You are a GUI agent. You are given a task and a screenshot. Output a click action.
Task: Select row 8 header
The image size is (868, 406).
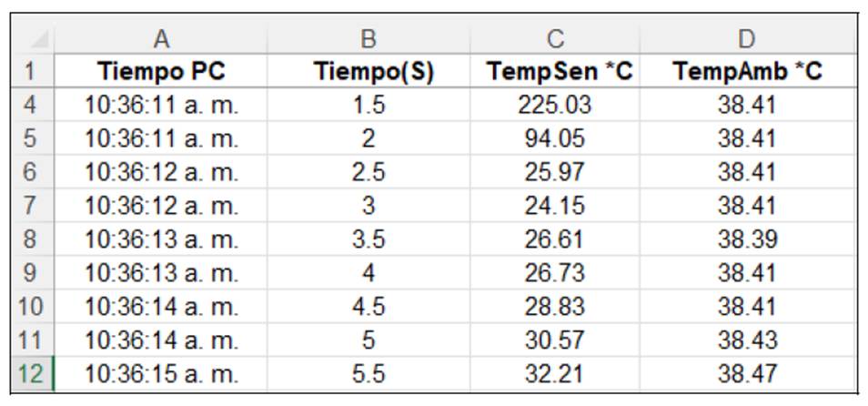(30, 239)
